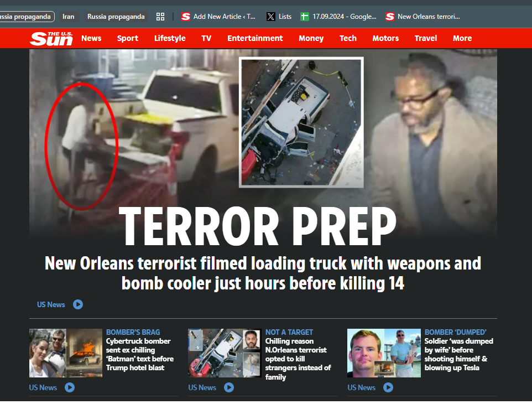This screenshot has height=404, width=532.
Task: Open the News section
Action: pos(91,38)
